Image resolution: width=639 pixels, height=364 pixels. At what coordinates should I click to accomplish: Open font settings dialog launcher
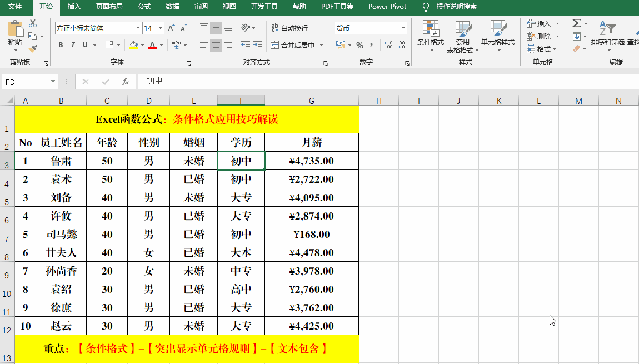(189, 63)
